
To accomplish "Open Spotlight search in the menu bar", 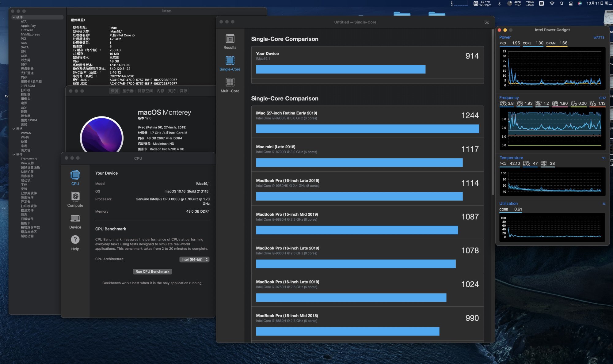I will pyautogui.click(x=562, y=4).
